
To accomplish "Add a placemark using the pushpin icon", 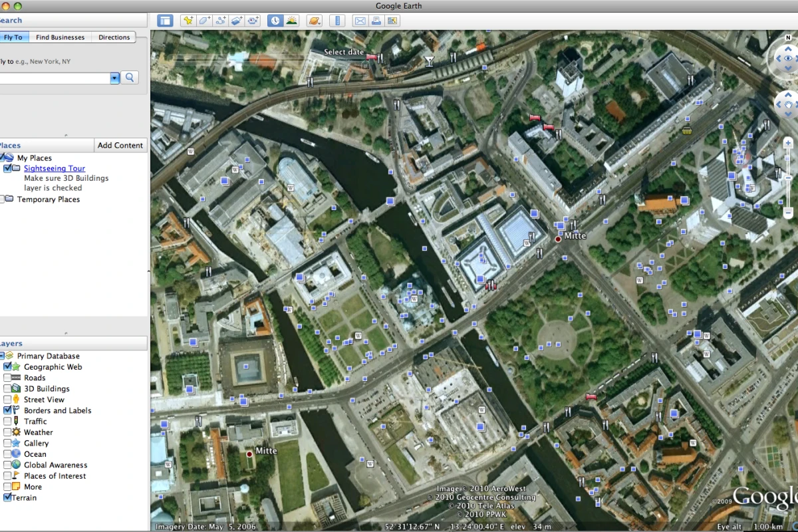I will (188, 21).
